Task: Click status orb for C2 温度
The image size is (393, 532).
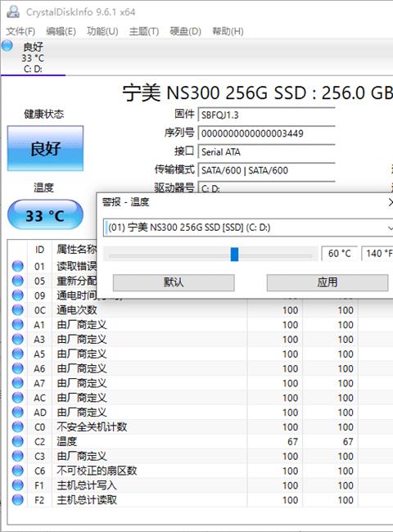Action: [x=18, y=441]
